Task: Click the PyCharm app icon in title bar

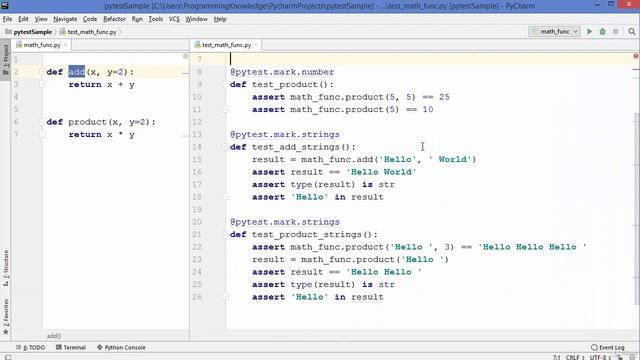Action: tap(5, 5)
